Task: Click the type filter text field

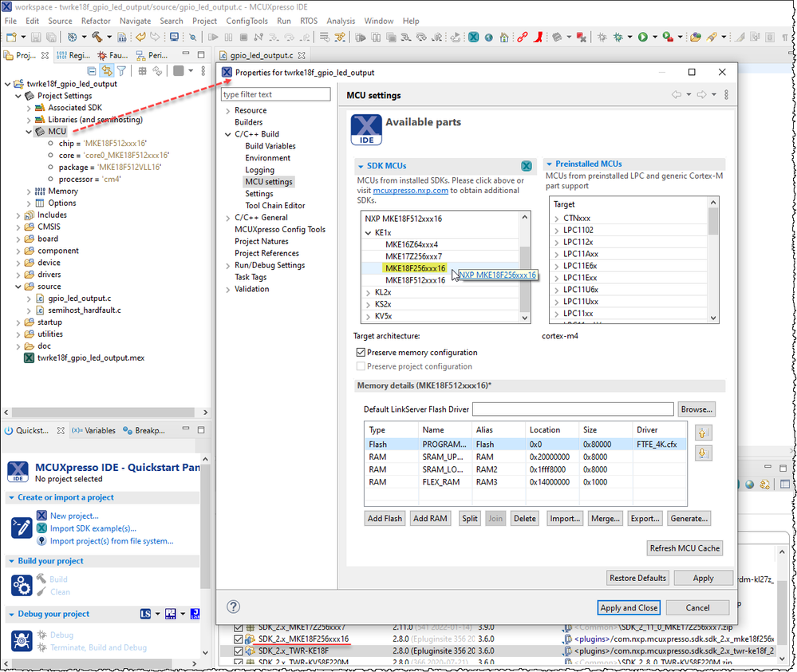Action: tap(275, 94)
